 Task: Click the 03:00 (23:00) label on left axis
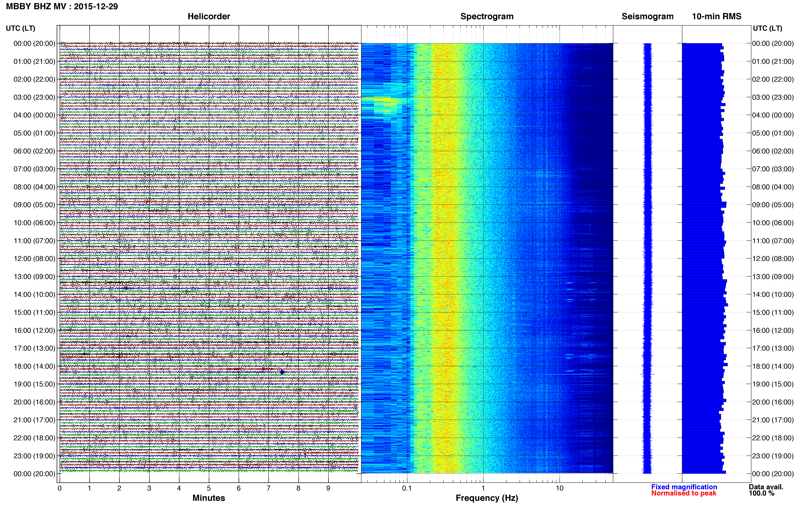pos(34,97)
